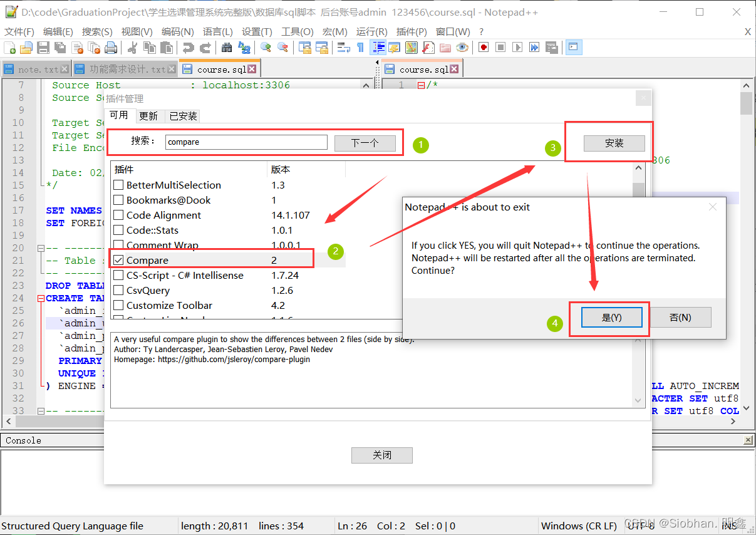The image size is (756, 535).
Task: Check the Code::Stats plugin checkbox
Action: [118, 230]
